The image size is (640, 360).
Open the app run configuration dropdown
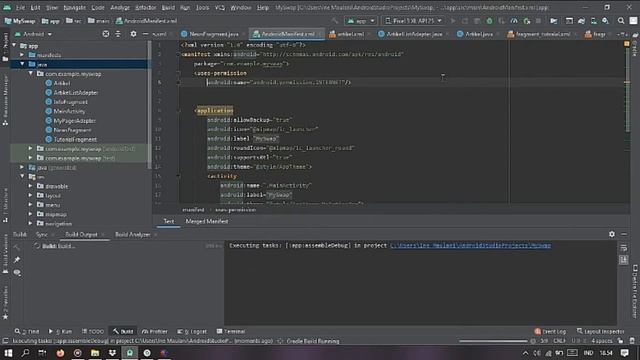pos(360,21)
